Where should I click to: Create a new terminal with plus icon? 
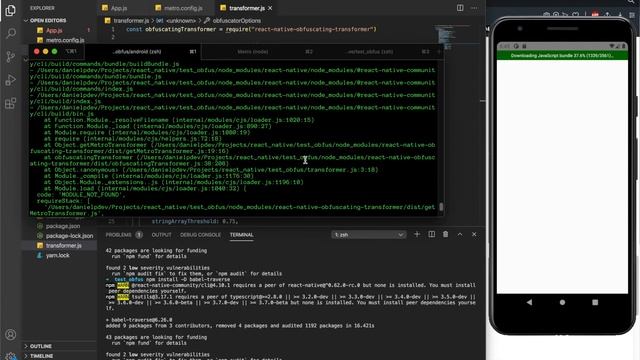(x=417, y=234)
